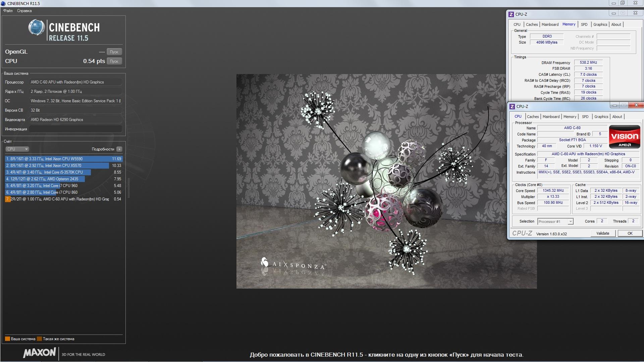Screen dimensions: 644x362
Task: Click the Cinebench R11.5 title bar icon
Action: tap(3, 3)
